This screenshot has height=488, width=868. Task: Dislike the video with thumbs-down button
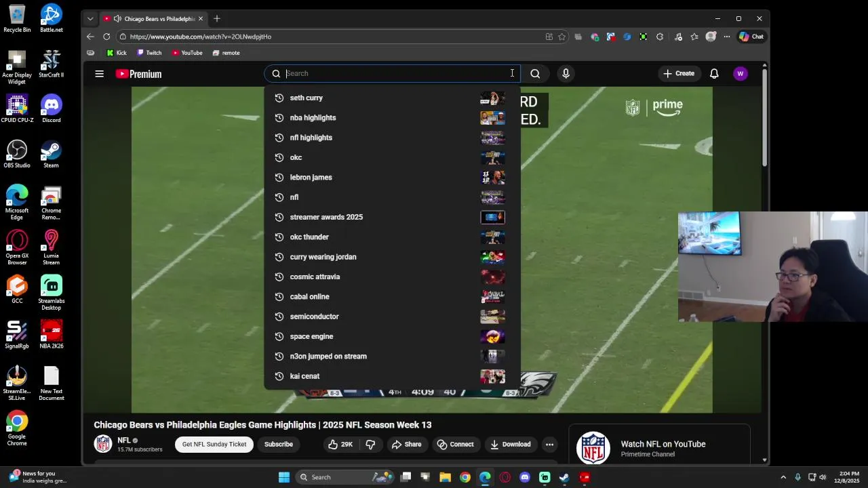(x=370, y=445)
